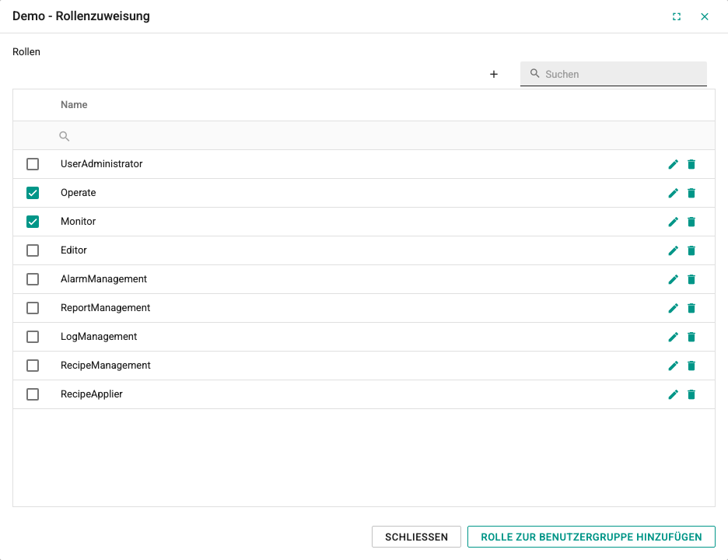Select the LogManagement role name
The width and height of the screenshot is (728, 560).
(x=99, y=337)
